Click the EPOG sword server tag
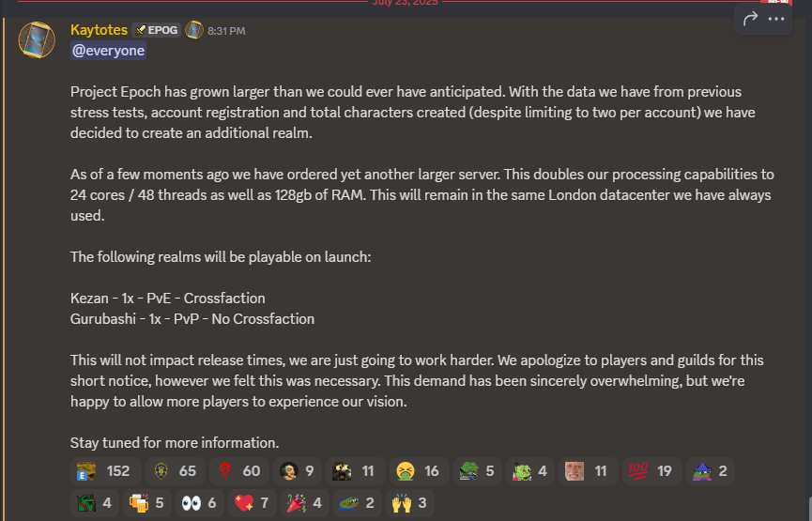Viewport: 812px width, 521px height. 156,30
